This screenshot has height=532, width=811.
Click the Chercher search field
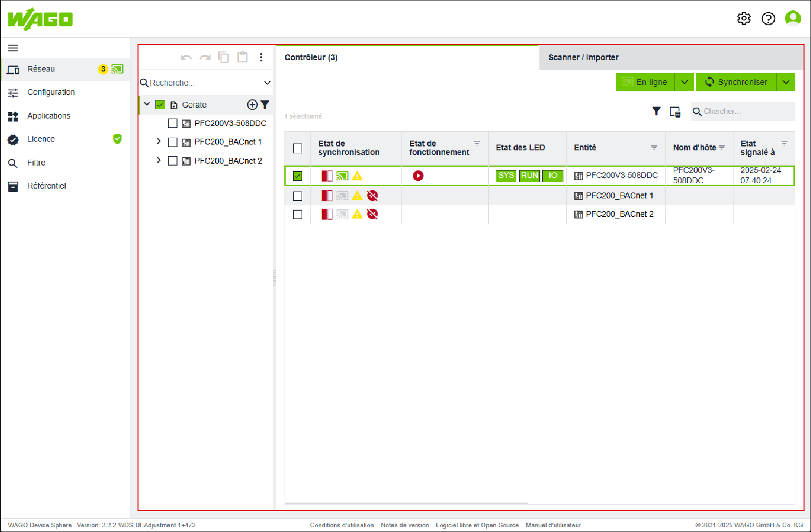pos(743,112)
